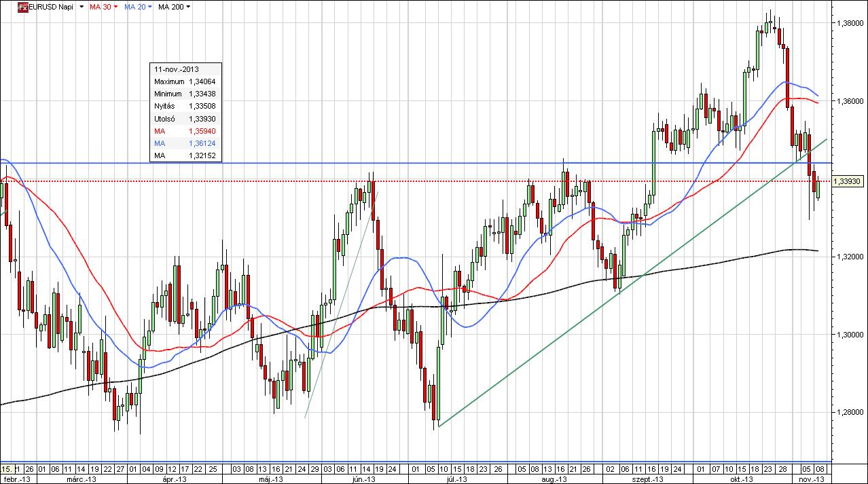Click the szept.-13 month label

point(647,479)
